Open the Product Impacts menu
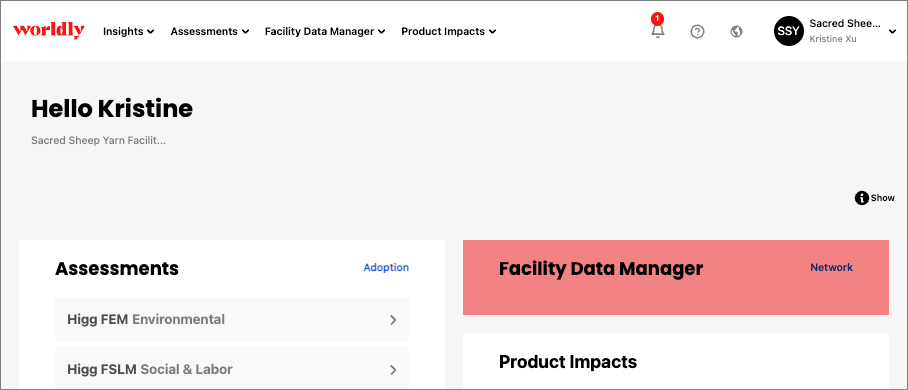The height and width of the screenshot is (390, 908). tap(449, 32)
